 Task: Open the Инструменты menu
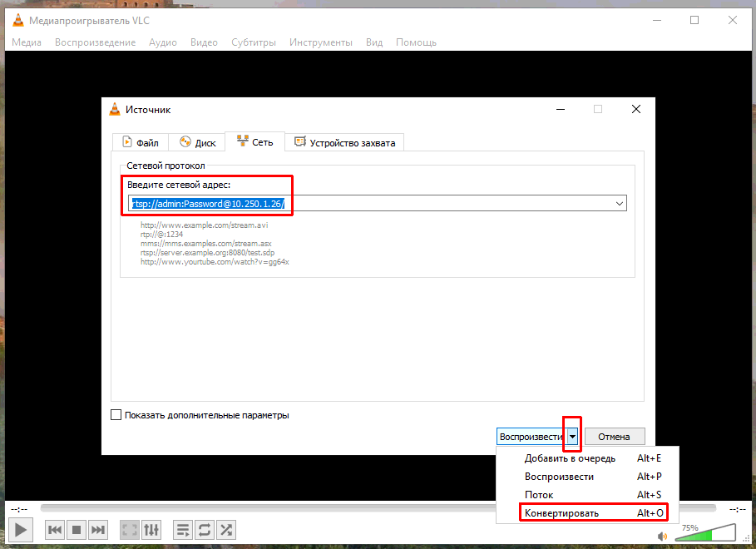(x=321, y=42)
